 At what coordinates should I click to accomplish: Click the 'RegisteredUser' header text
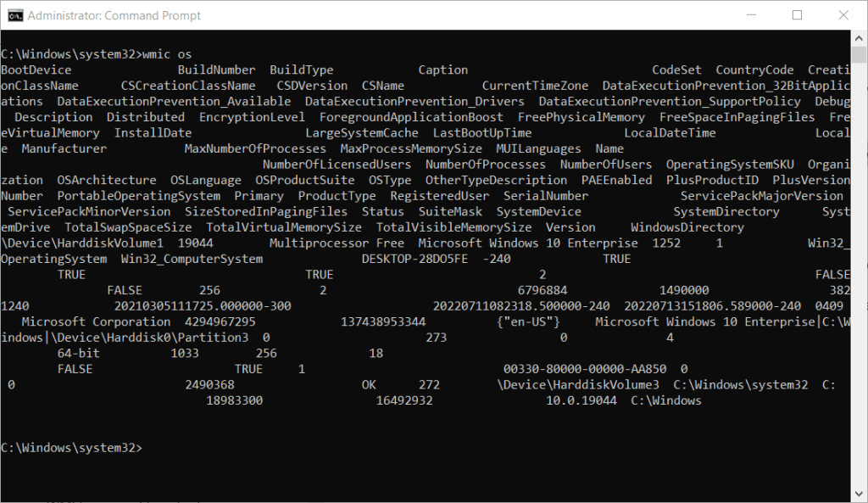(440, 196)
